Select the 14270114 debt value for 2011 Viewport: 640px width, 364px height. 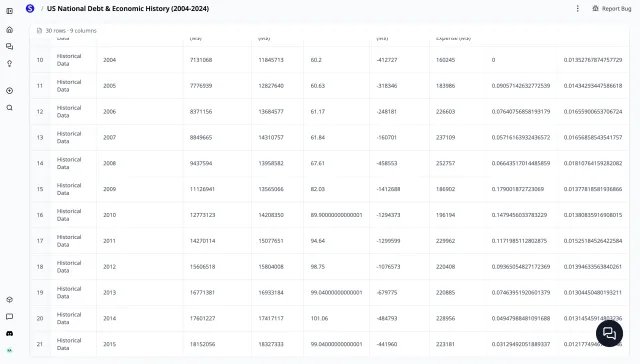(x=202, y=241)
